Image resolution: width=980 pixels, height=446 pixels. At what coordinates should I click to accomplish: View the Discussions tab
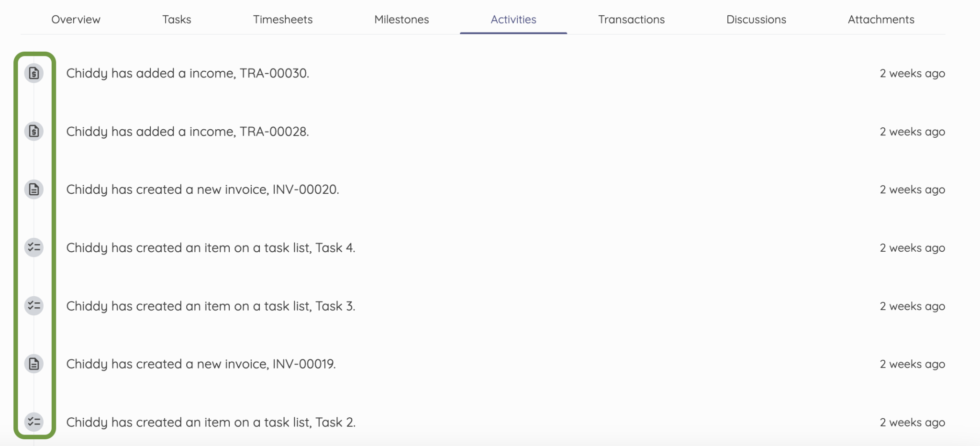tap(756, 20)
